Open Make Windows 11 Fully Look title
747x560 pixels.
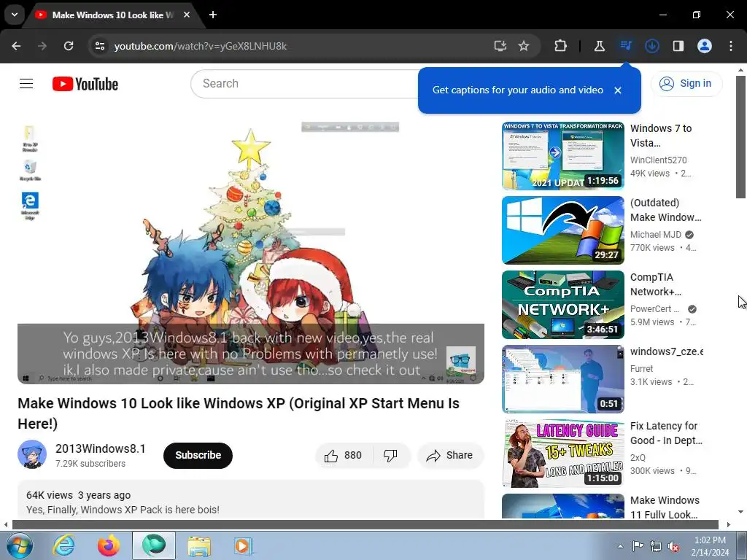pyautogui.click(x=665, y=507)
